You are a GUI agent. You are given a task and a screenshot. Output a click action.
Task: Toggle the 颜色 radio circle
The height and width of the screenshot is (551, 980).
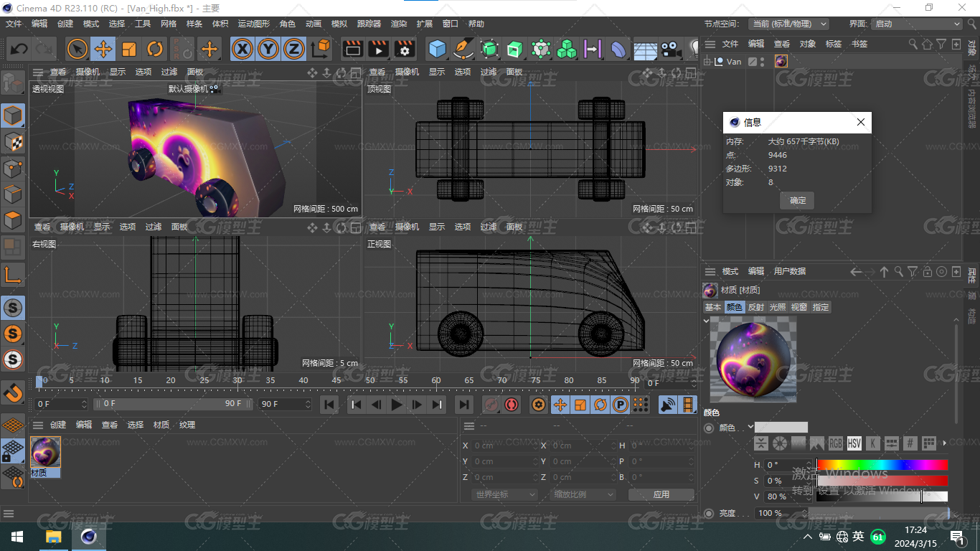coord(709,428)
